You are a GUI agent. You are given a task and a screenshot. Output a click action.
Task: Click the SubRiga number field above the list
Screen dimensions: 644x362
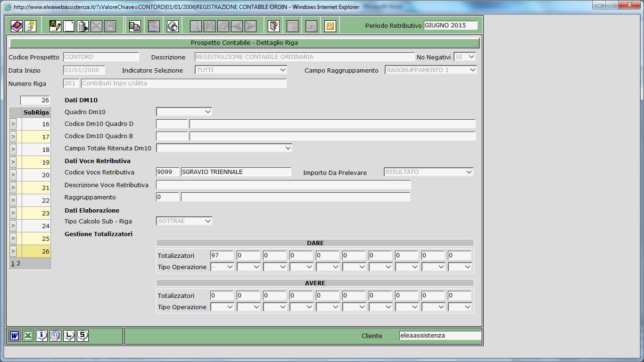[x=35, y=100]
